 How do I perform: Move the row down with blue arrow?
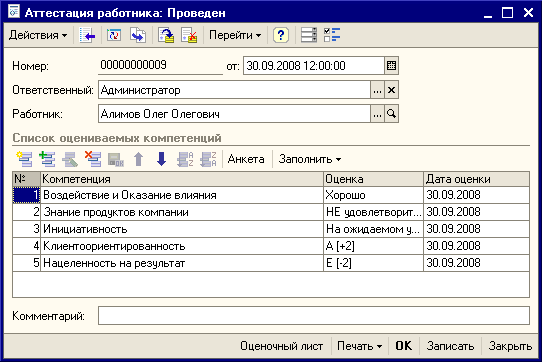click(x=161, y=159)
